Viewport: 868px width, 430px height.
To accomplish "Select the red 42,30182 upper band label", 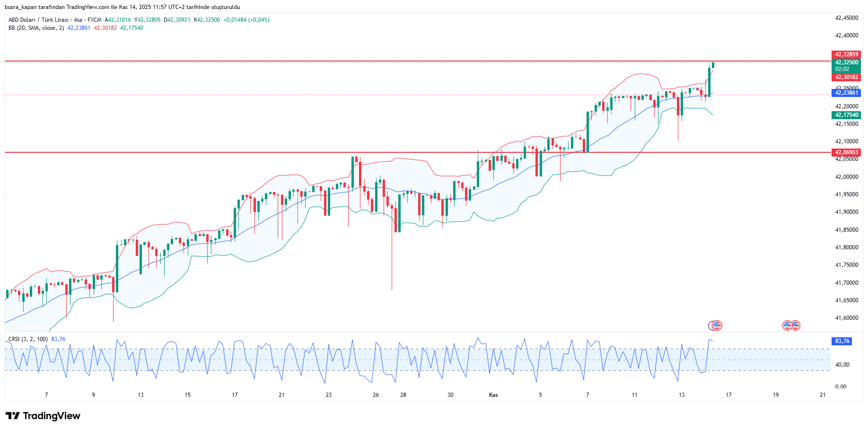I will pyautogui.click(x=846, y=77).
